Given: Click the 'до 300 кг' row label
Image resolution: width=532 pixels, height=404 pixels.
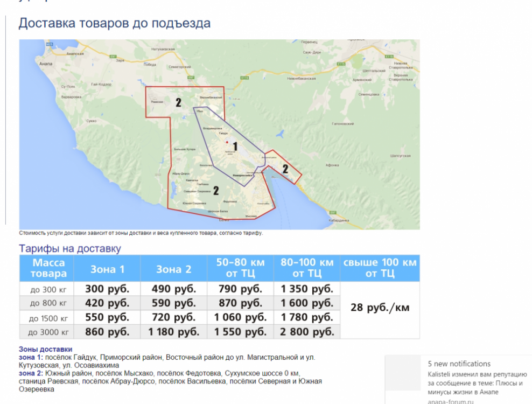Looking at the screenshot, I should (x=47, y=290).
